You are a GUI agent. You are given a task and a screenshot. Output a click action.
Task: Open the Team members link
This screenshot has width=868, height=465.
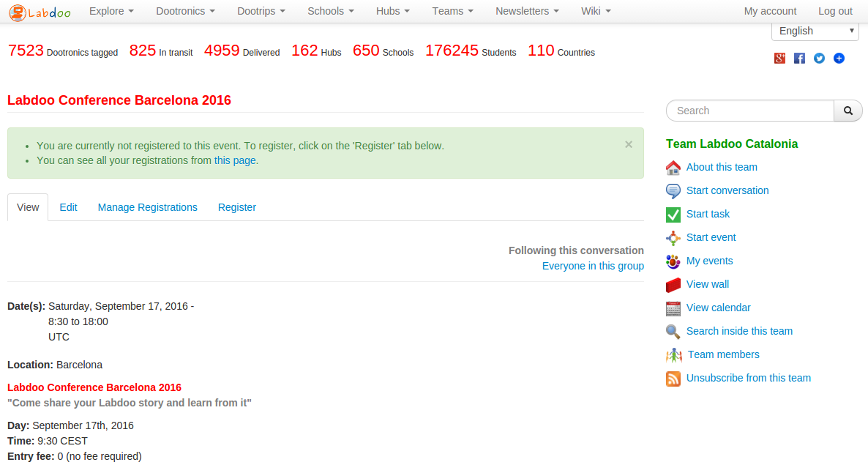(x=724, y=355)
